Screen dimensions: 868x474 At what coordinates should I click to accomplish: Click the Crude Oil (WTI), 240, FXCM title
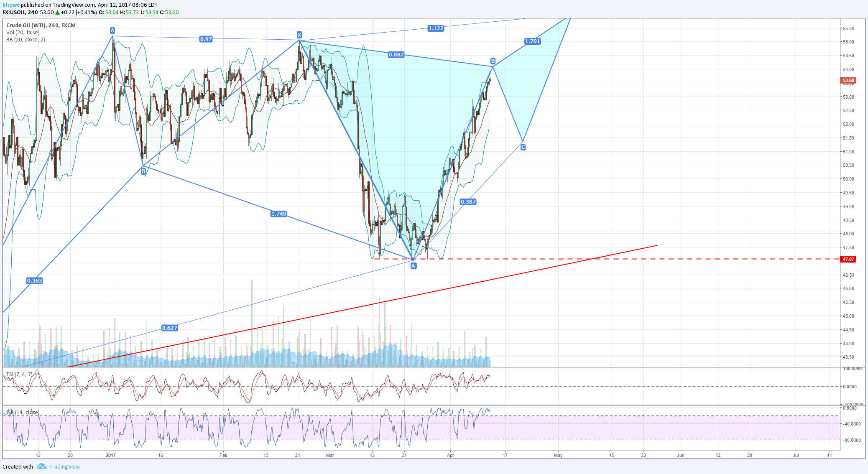(41, 25)
